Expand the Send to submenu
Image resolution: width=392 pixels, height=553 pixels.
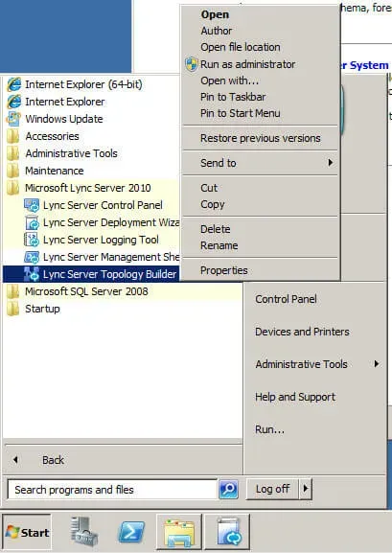click(x=261, y=163)
